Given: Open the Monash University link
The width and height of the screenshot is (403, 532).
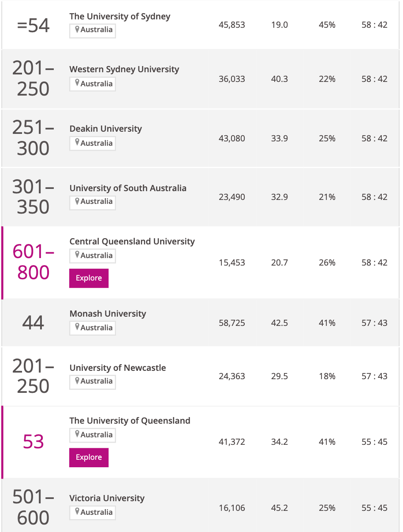Looking at the screenshot, I should (x=108, y=314).
